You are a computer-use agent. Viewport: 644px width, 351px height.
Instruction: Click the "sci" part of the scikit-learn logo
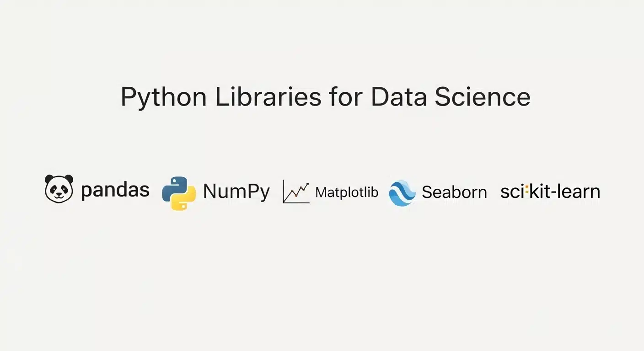(512, 192)
